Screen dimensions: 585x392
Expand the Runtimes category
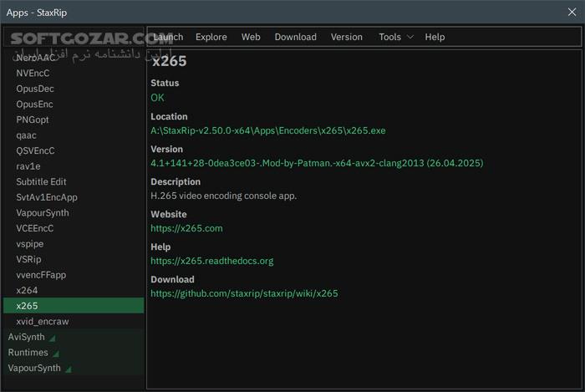pyautogui.click(x=28, y=353)
